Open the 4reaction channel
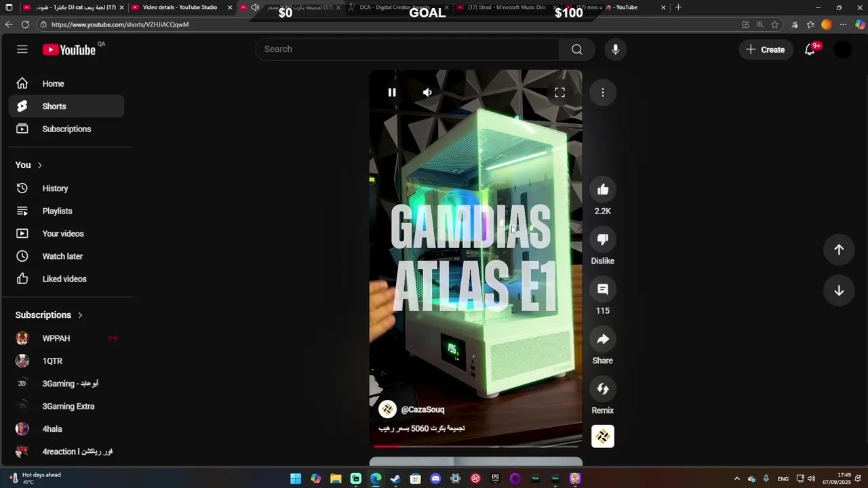The image size is (868, 488). (66, 451)
